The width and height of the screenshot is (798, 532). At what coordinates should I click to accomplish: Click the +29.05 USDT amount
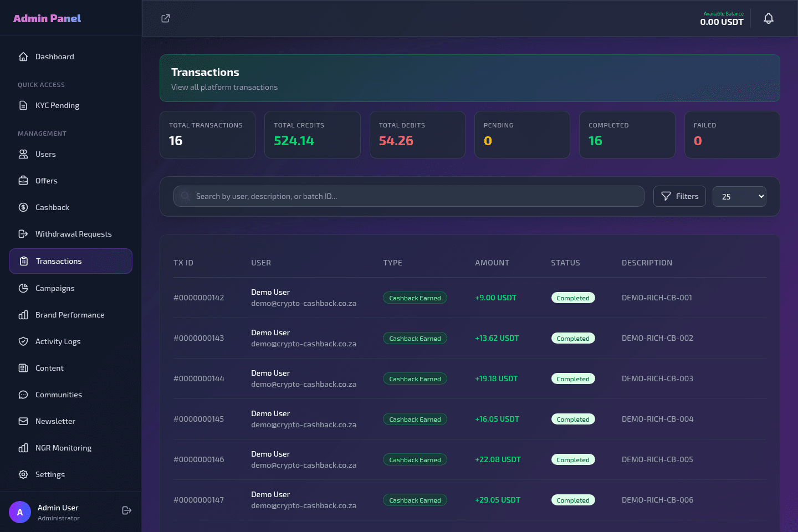tap(498, 500)
